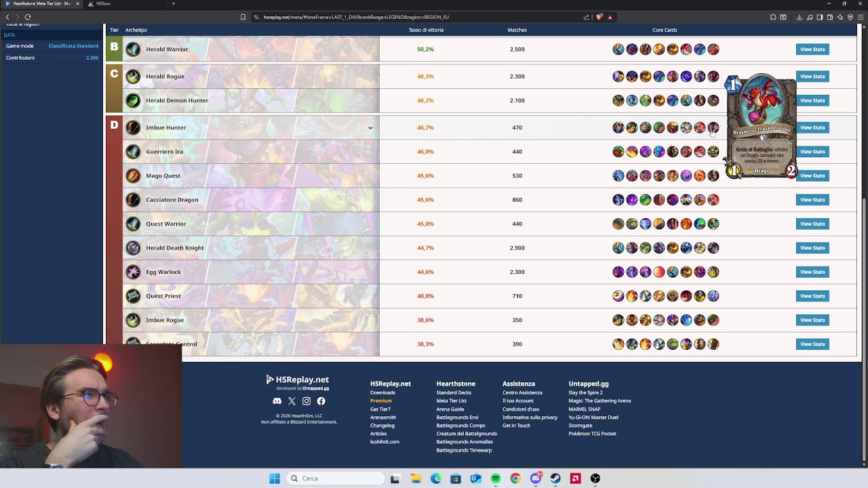Open the browser downloads icon
Screen dimensions: 868x488
click(799, 17)
